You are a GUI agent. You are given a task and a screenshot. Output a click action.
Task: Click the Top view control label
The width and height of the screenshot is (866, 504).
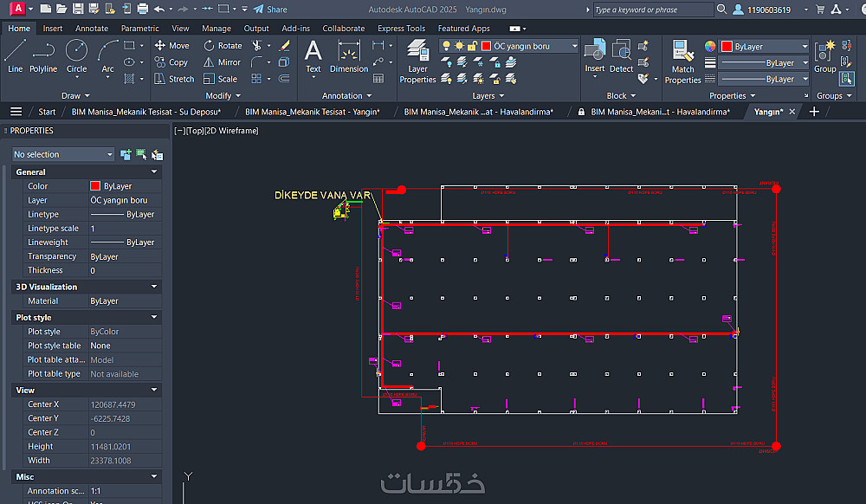[194, 131]
